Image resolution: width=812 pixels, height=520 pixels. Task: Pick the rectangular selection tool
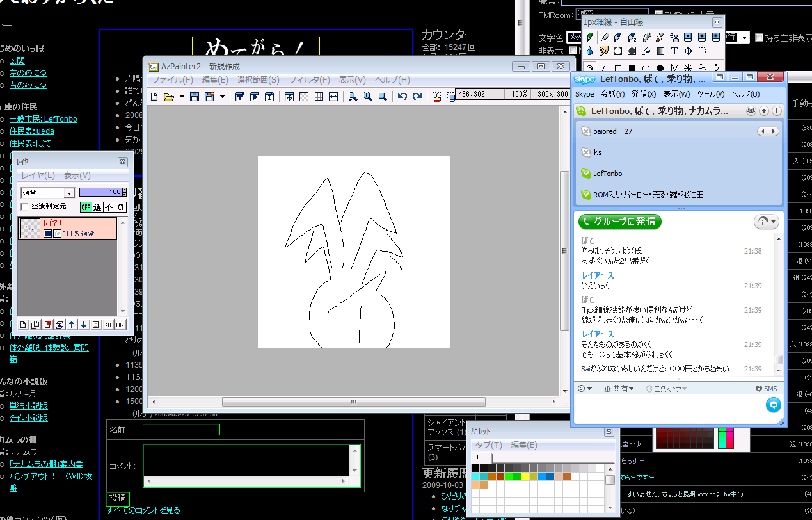702,51
